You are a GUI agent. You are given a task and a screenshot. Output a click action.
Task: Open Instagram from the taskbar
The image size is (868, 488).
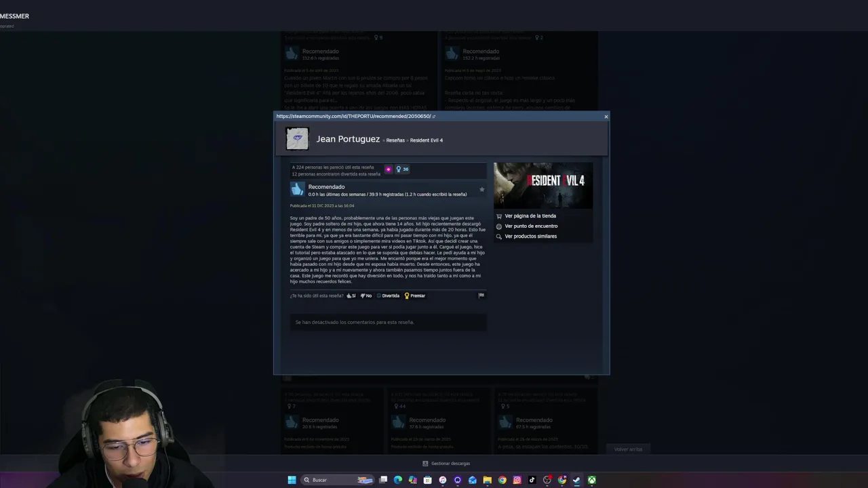pos(517,480)
